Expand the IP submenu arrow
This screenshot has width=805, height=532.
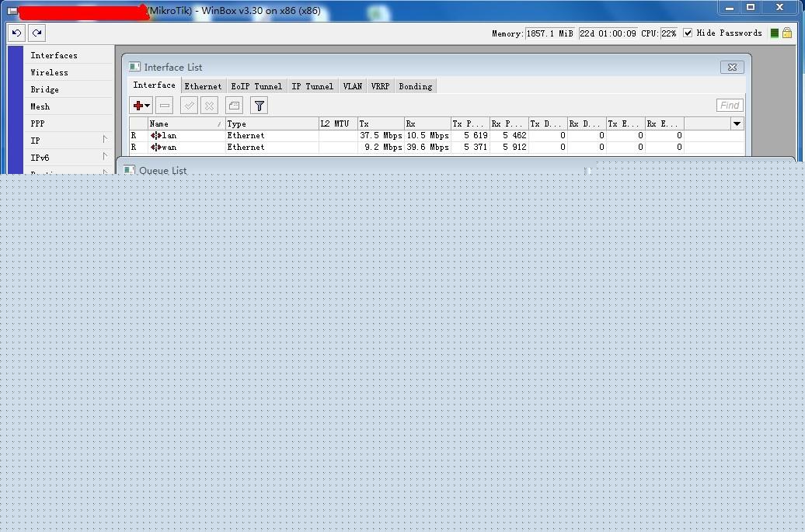coord(105,140)
